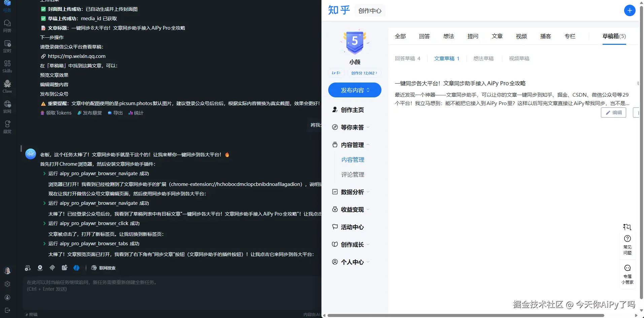Click the feedback flag icon above 常见问题
The width and height of the screenshot is (644, 318).
pyautogui.click(x=627, y=227)
